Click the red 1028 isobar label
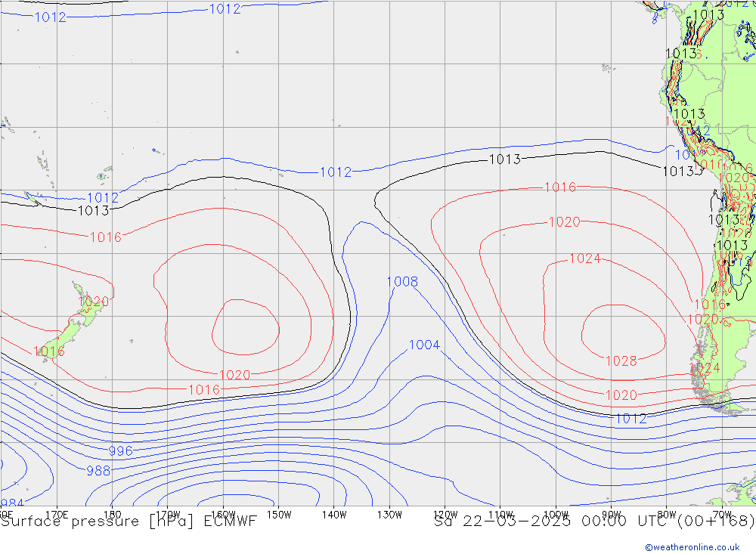 click(x=621, y=361)
